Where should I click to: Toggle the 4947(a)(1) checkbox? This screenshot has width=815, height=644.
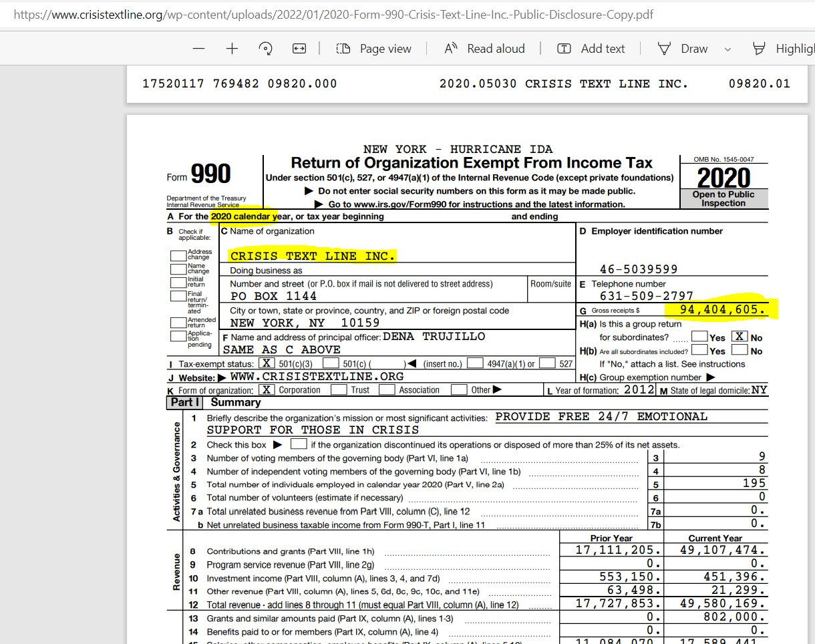pos(476,363)
